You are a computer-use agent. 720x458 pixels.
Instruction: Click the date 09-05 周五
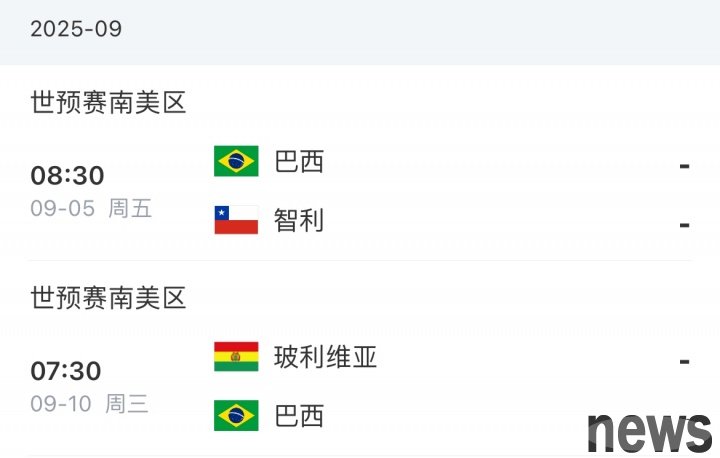tap(91, 209)
